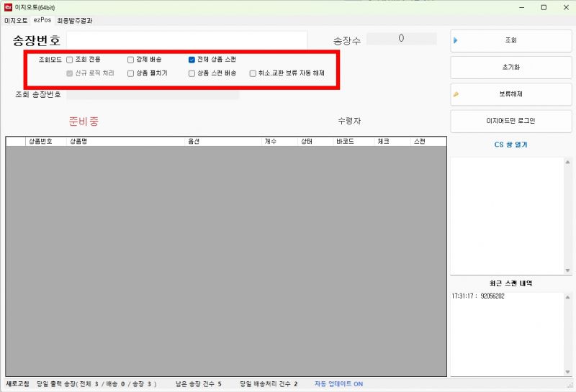The height and width of the screenshot is (392, 576).
Task: Click the 보류해제 button
Action: click(511, 94)
